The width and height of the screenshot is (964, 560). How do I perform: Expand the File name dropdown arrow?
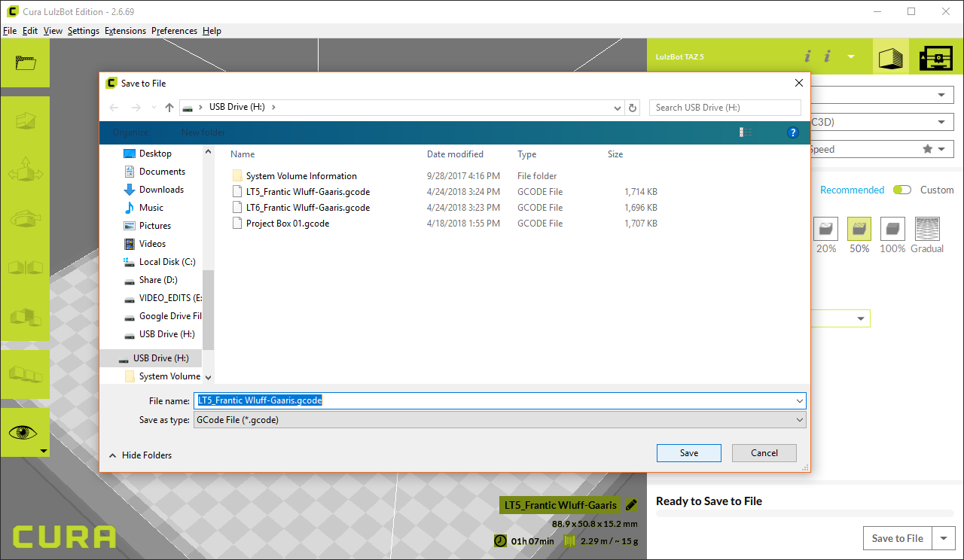pyautogui.click(x=800, y=400)
